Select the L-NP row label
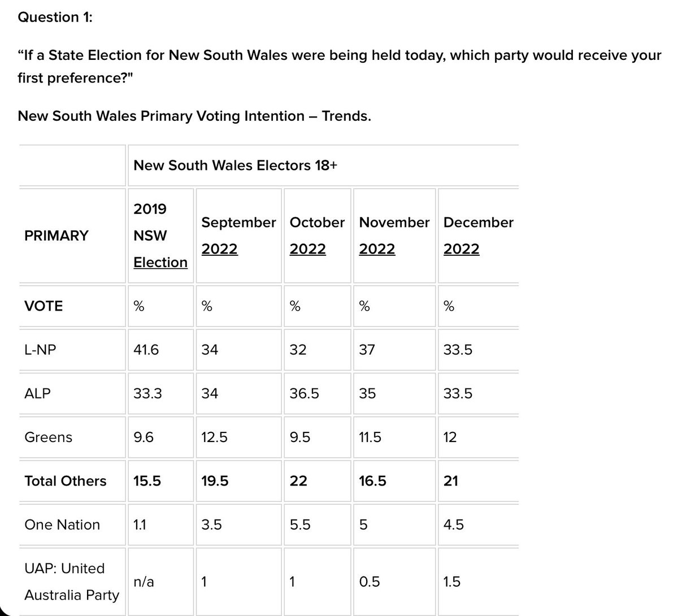This screenshot has height=616, width=678. 40,350
